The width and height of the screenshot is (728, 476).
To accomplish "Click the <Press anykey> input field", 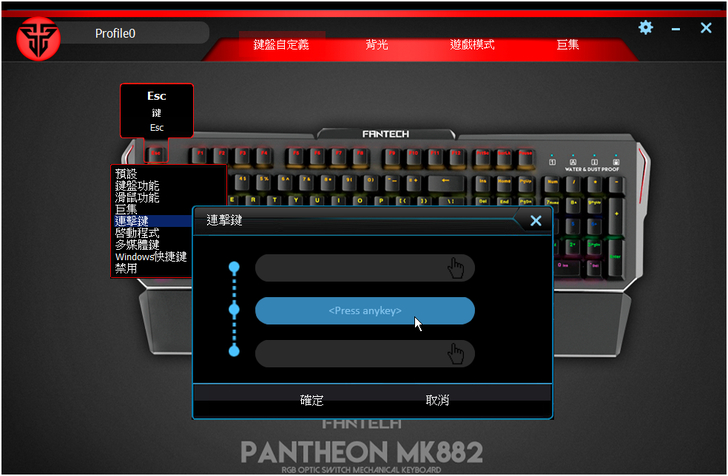I will pyautogui.click(x=365, y=311).
